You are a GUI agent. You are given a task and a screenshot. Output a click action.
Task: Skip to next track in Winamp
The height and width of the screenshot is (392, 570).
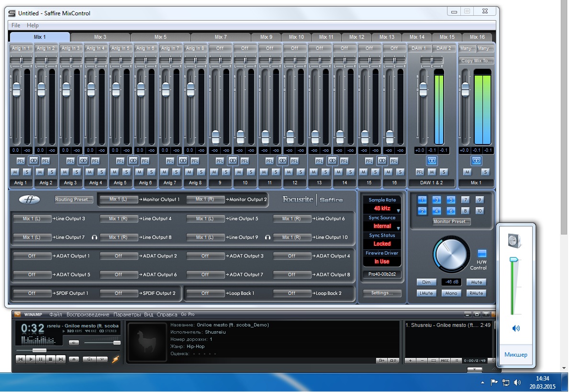pos(61,358)
